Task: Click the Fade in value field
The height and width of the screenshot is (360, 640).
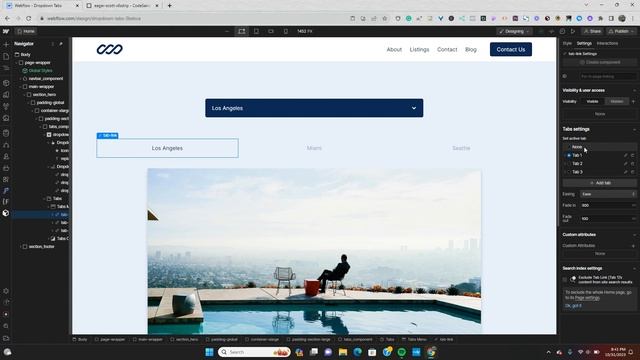Action: [608, 206]
